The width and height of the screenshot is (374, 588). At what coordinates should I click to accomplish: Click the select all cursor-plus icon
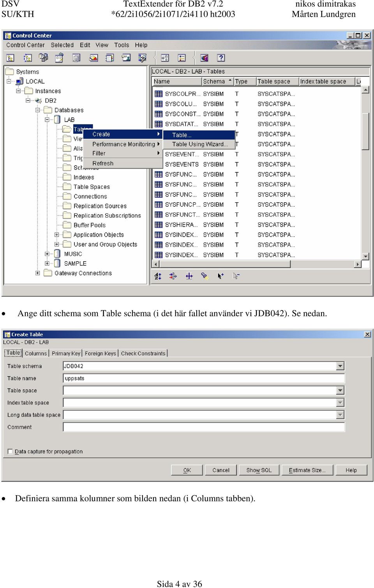tap(221, 276)
